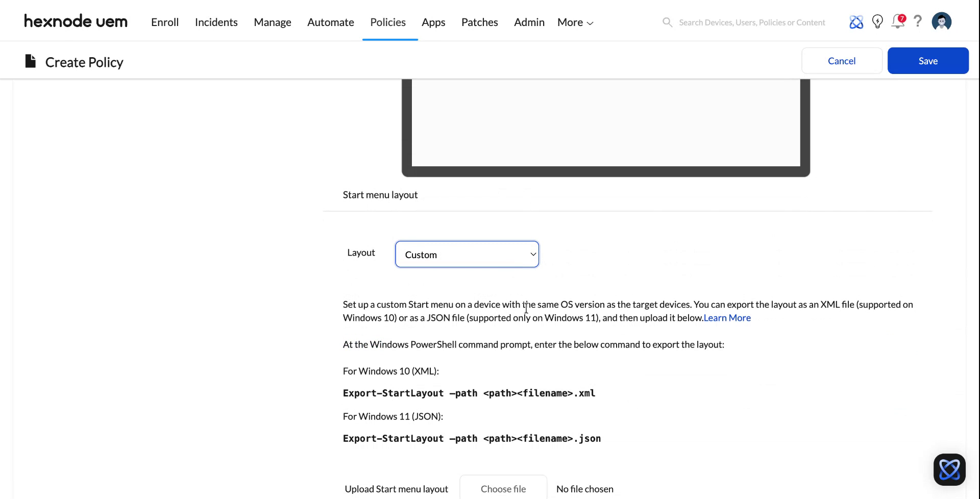Open the Apps section

click(433, 22)
